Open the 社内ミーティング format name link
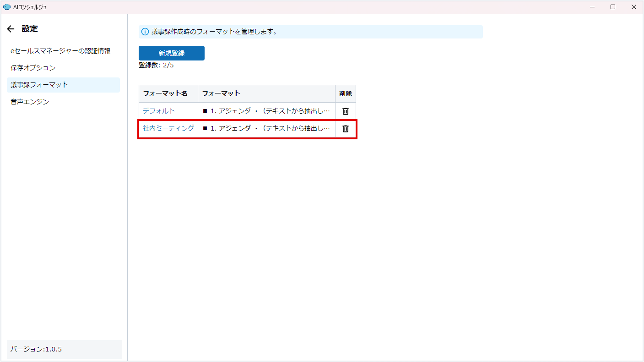Viewport: 644px width, 362px height. (168, 128)
